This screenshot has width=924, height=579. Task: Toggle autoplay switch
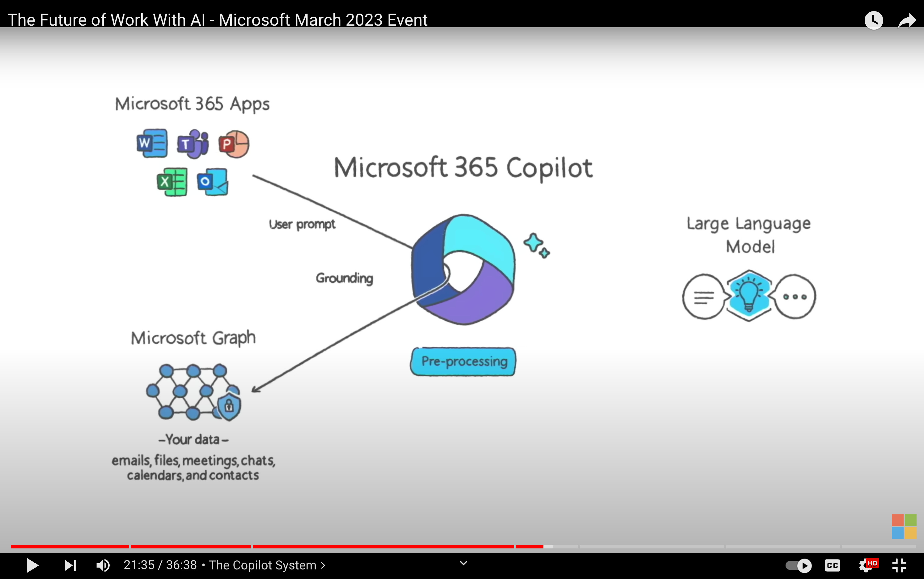pyautogui.click(x=799, y=566)
